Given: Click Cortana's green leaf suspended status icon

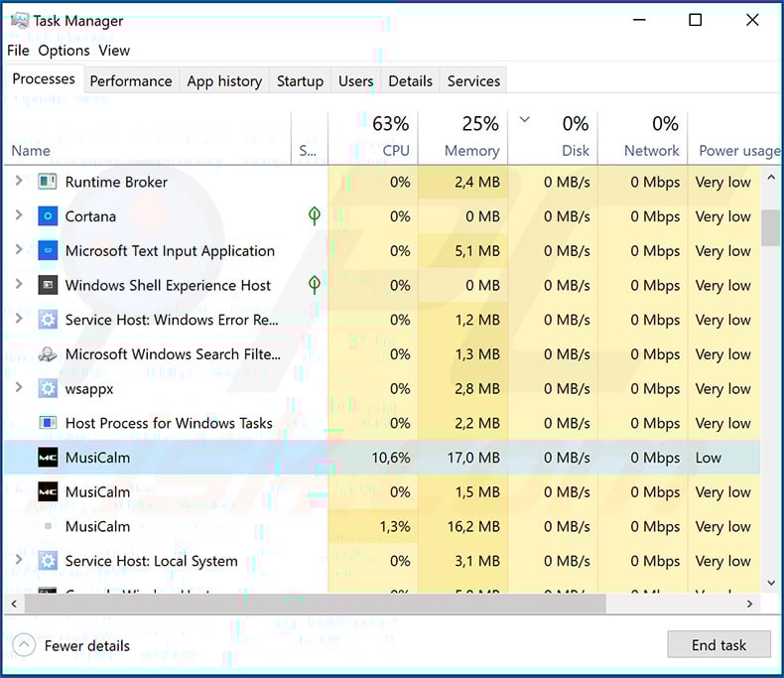Looking at the screenshot, I should (314, 216).
